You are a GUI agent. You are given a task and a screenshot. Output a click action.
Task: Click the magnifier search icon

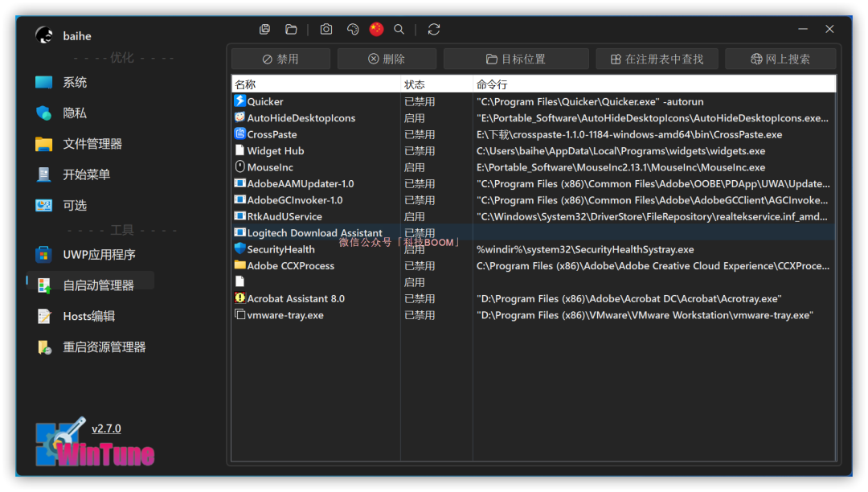[399, 29]
